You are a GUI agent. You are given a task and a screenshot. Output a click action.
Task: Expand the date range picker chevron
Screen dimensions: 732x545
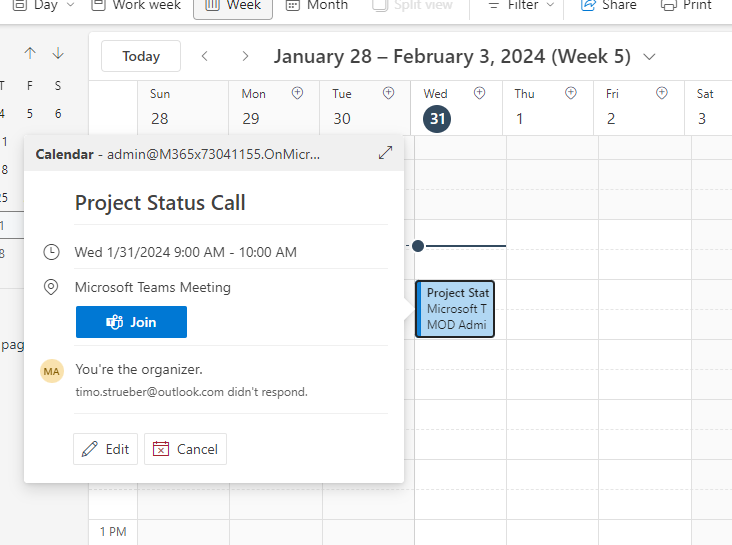[651, 56]
